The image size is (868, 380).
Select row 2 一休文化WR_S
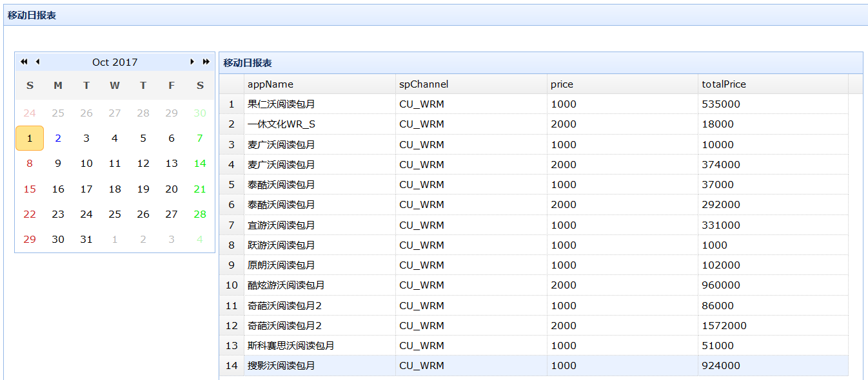pos(281,124)
